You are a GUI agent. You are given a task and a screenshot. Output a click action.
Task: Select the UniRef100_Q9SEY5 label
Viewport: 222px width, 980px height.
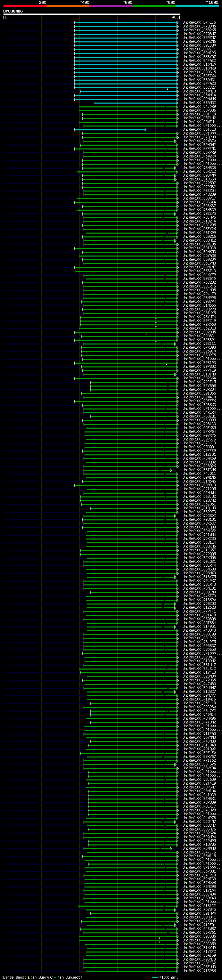(199, 213)
